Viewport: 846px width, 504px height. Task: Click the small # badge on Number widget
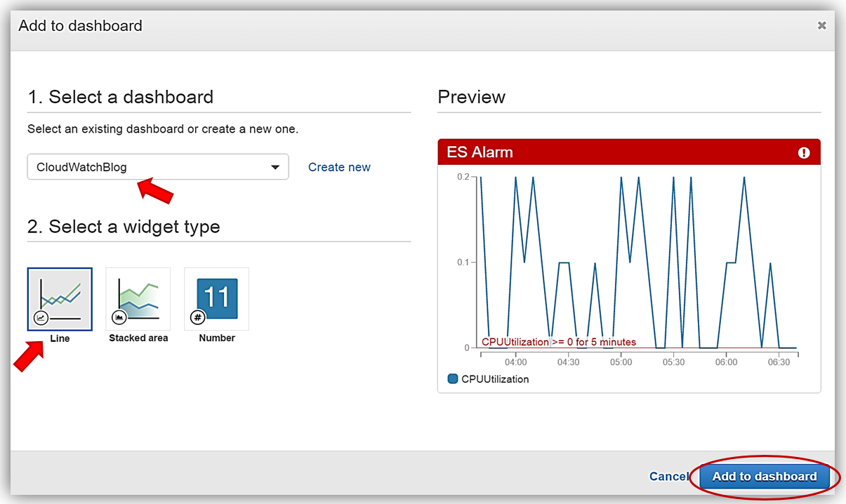click(198, 318)
